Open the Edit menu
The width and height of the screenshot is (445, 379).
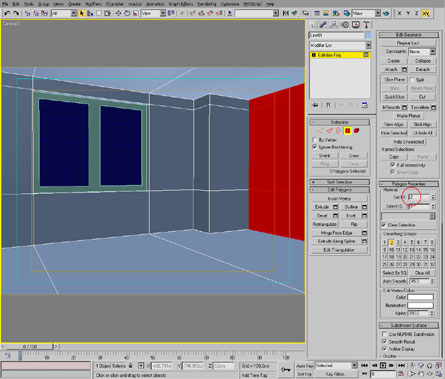pyautogui.click(x=16, y=4)
